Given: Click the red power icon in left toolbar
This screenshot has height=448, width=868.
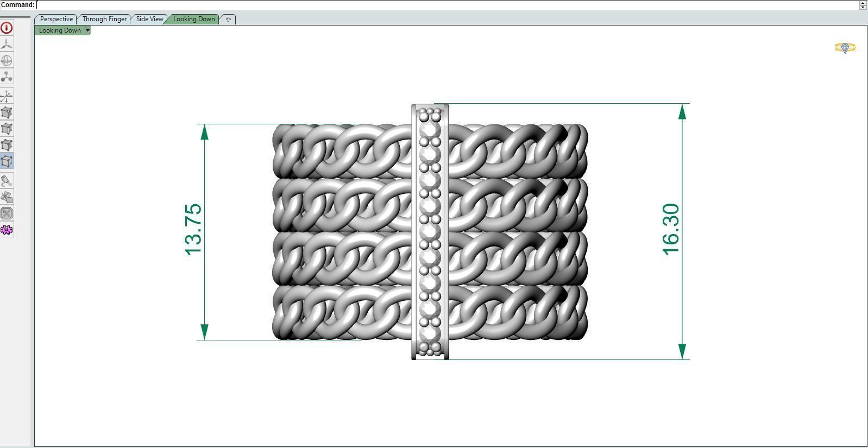Looking at the screenshot, I should [7, 28].
